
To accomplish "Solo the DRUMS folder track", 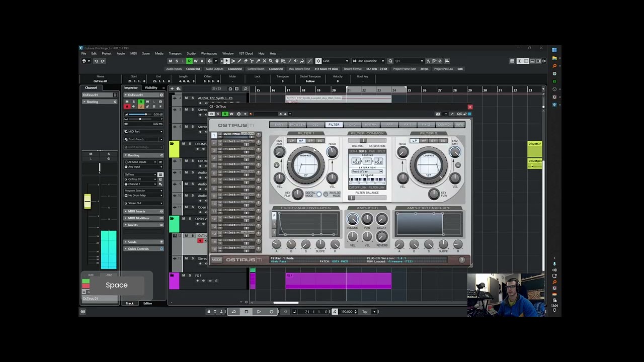I will point(190,144).
